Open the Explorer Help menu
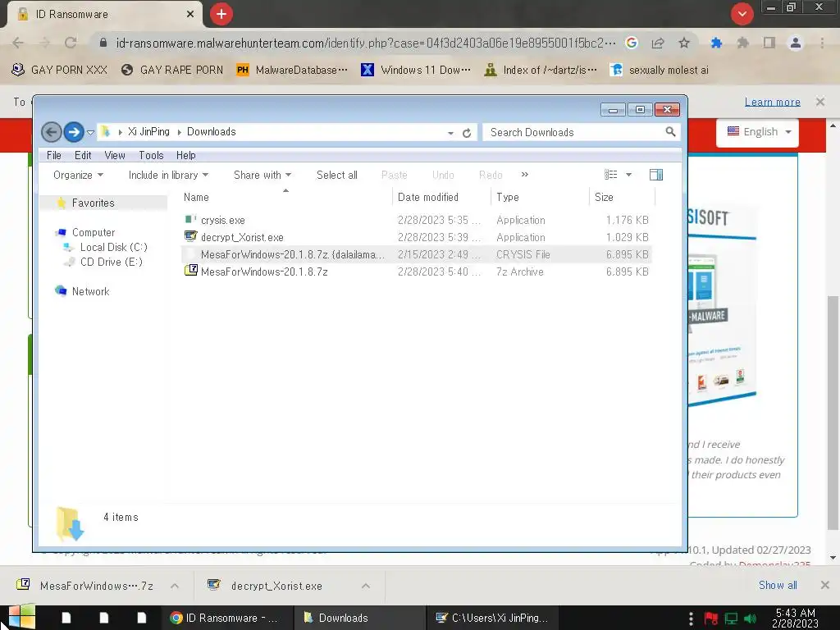 186,155
